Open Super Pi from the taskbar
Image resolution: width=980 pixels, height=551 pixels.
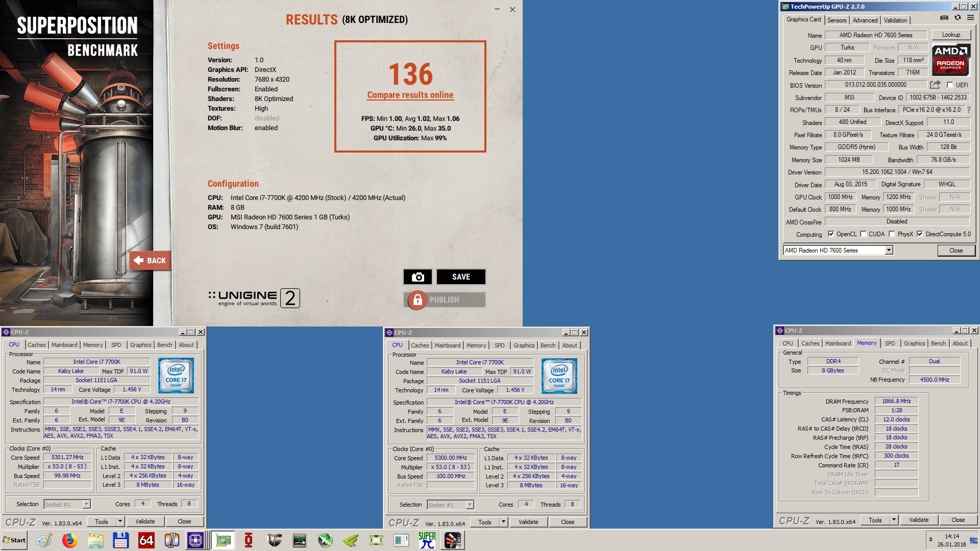coord(427,540)
